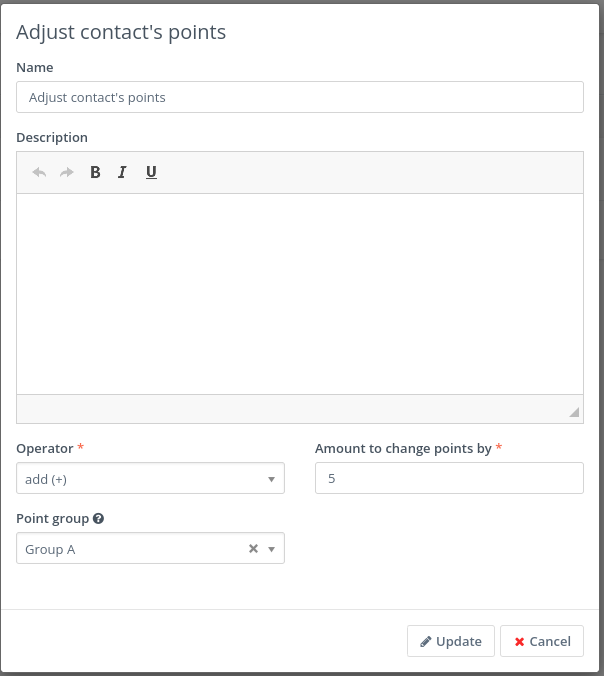Viewport: 604px width, 676px height.
Task: Click the Description field label
Action: [52, 137]
